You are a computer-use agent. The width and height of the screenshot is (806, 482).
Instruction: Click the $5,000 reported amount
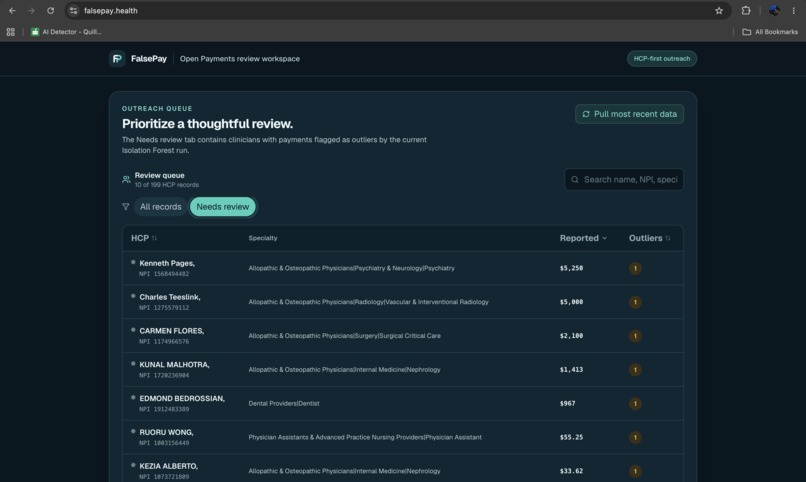pos(571,302)
